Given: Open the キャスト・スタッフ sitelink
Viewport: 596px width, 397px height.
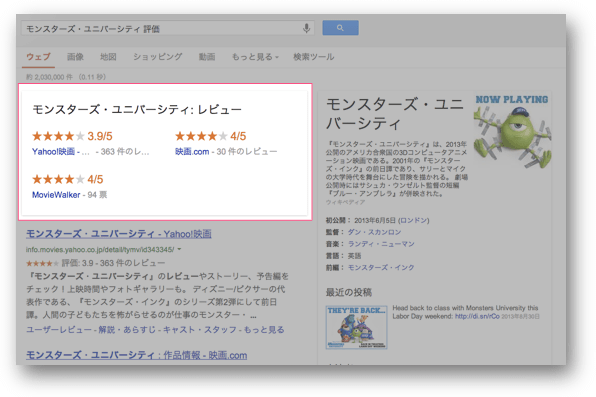Looking at the screenshot, I should click(x=200, y=330).
